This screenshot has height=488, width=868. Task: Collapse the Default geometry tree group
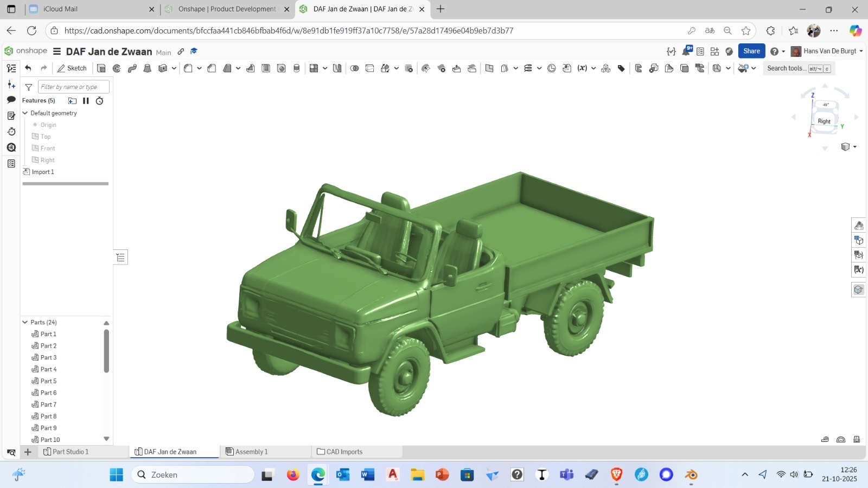click(x=25, y=113)
